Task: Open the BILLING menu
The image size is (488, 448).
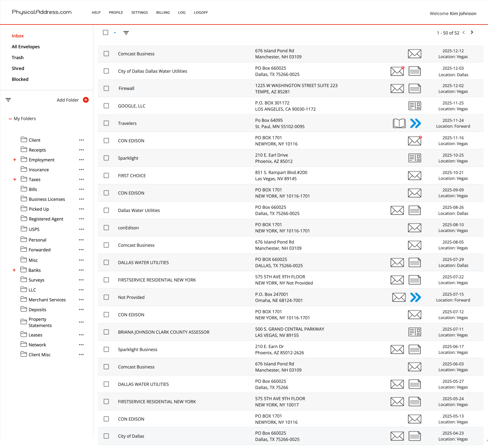Action: click(x=163, y=12)
